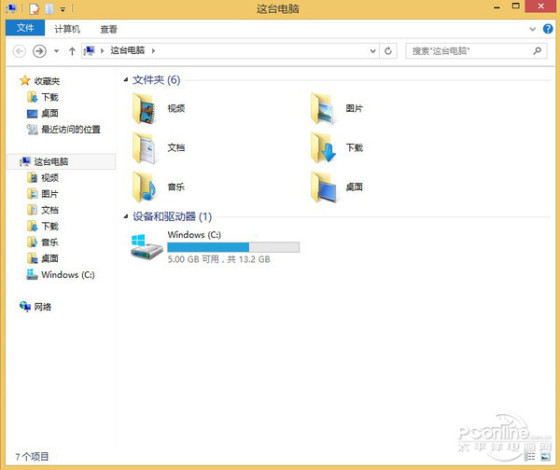The width and height of the screenshot is (560, 470).
Task: Click the help question mark icon
Action: coord(548,29)
